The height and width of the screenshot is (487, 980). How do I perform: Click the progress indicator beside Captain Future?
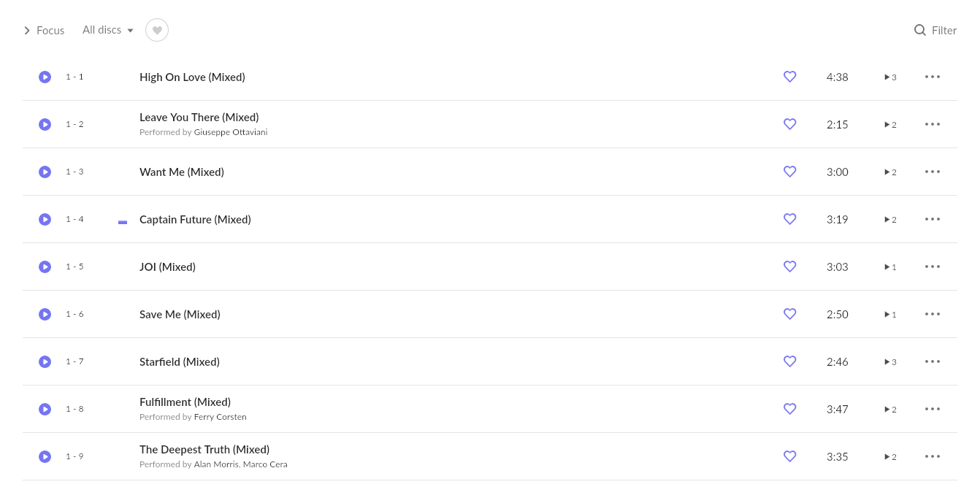[x=123, y=221]
